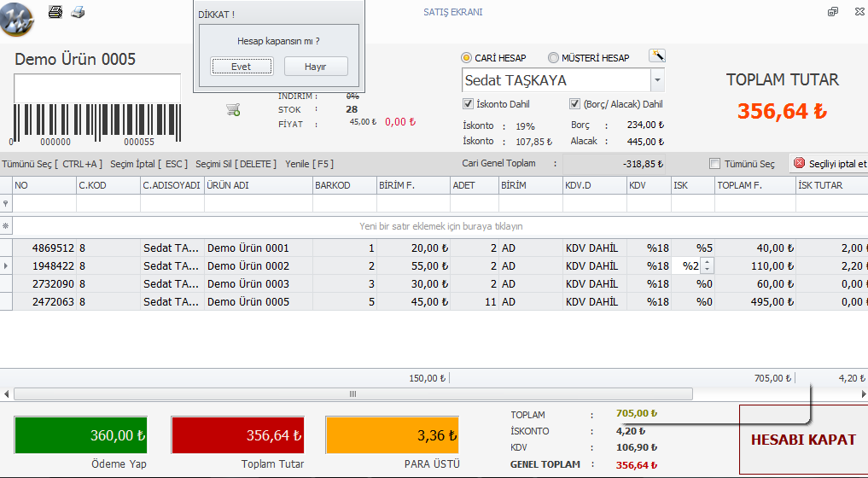Select the CARİ HESAP radio button
Image resolution: width=868 pixels, height=478 pixels.
click(467, 58)
